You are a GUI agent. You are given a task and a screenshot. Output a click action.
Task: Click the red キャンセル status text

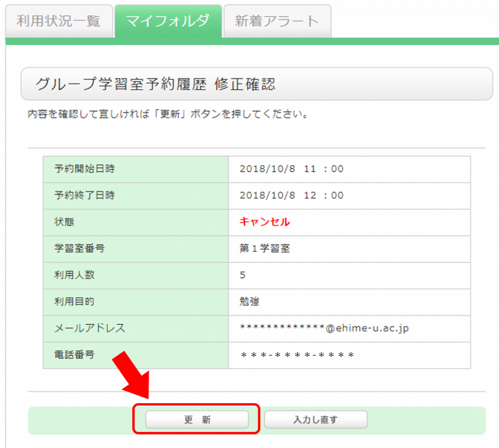264,222
